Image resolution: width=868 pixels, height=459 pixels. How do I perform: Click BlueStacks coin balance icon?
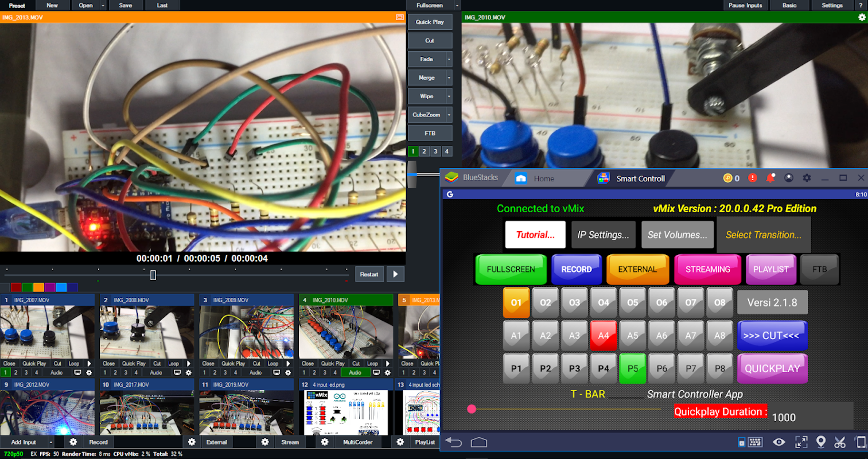coord(728,178)
